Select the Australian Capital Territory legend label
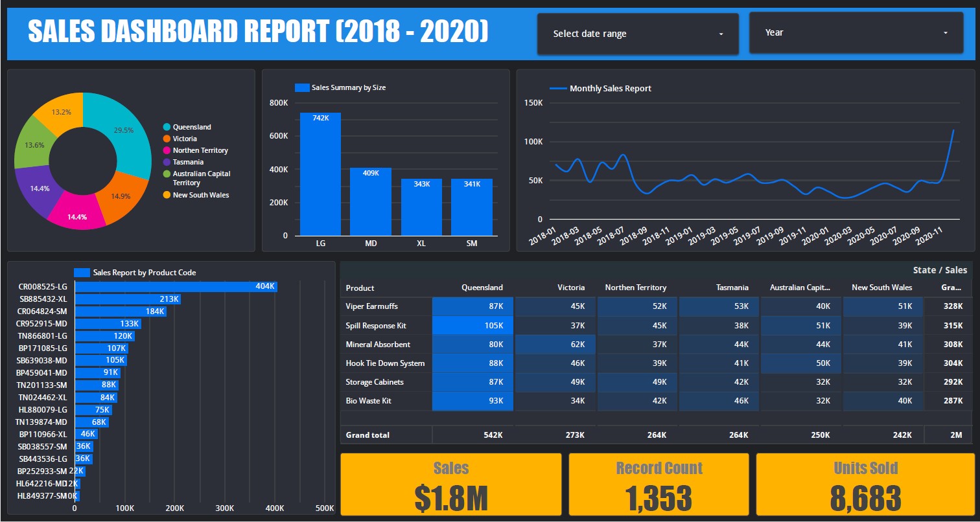Viewport: 980px width, 522px height. tap(202, 178)
